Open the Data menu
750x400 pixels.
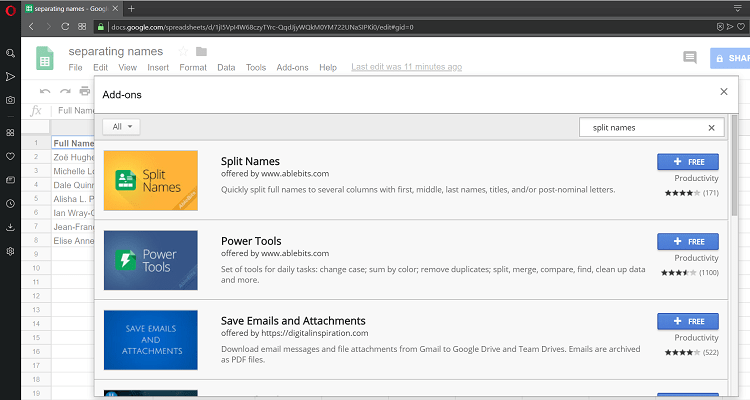pyautogui.click(x=226, y=68)
